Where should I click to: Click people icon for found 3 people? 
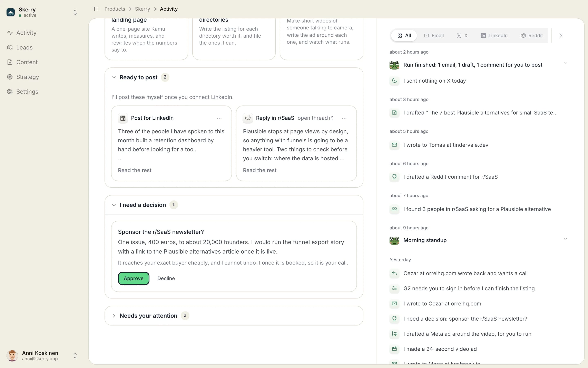[x=394, y=209]
